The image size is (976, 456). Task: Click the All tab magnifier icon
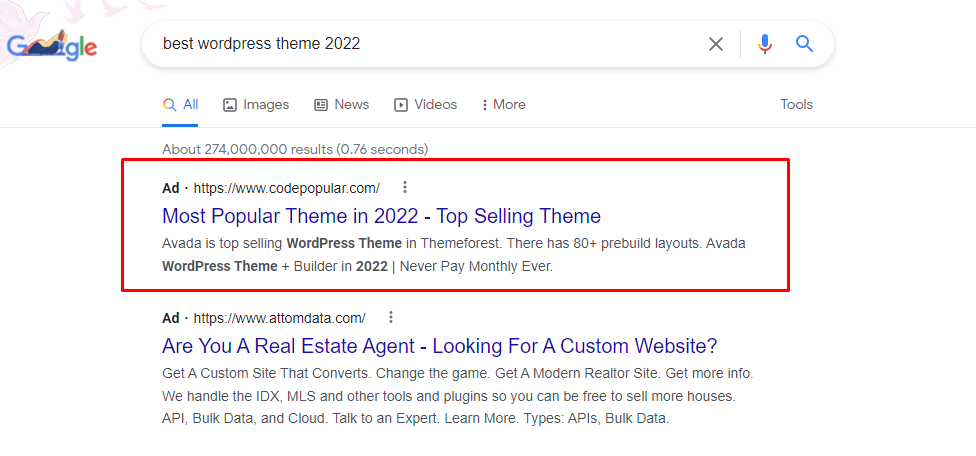pos(169,105)
